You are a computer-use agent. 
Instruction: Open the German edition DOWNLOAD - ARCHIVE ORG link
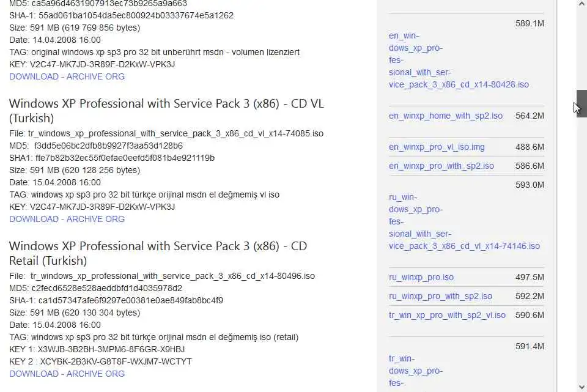coord(67,76)
